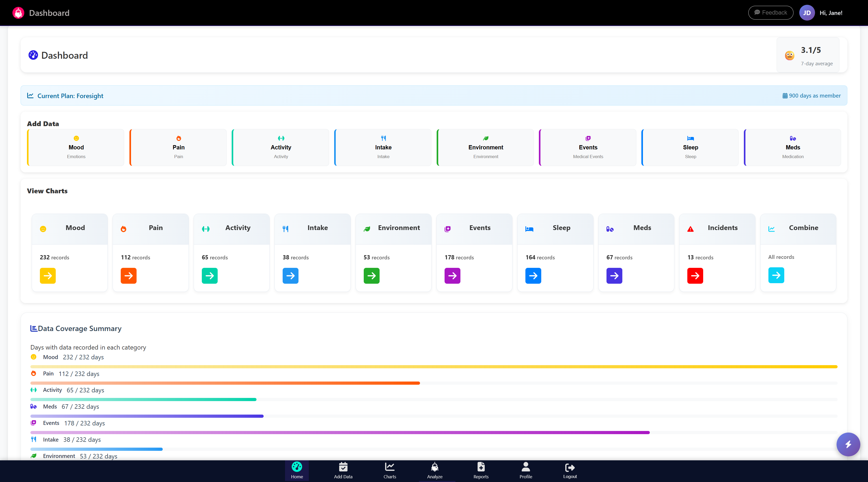Click the orange arrow on the Pain chart card
868x482 pixels.
click(x=128, y=276)
